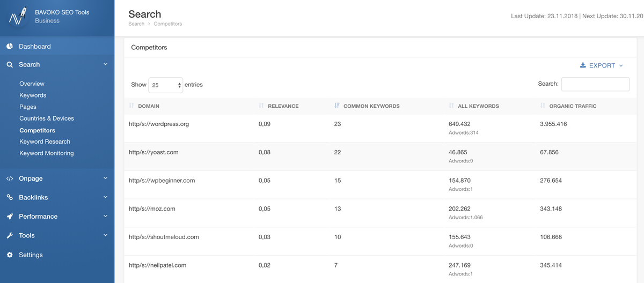Sort by All Keywords using its sort icon
Image resolution: width=644 pixels, height=283 pixels.
click(x=451, y=106)
